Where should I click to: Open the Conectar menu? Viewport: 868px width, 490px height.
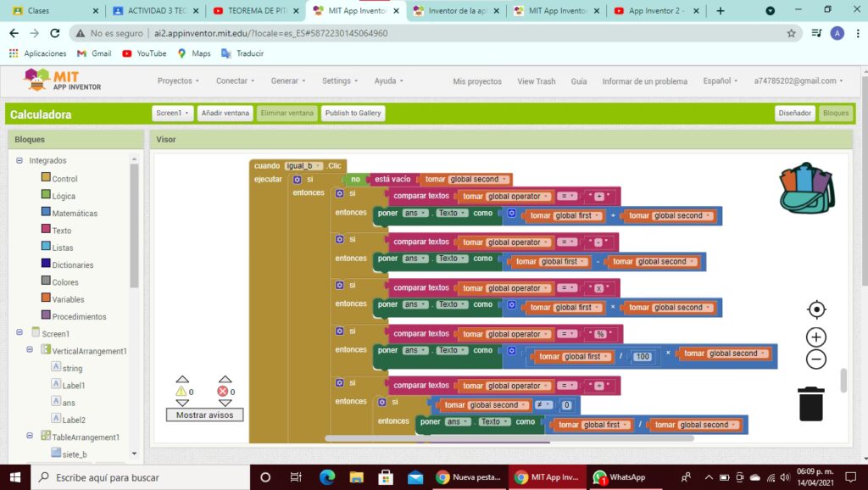[x=236, y=81]
